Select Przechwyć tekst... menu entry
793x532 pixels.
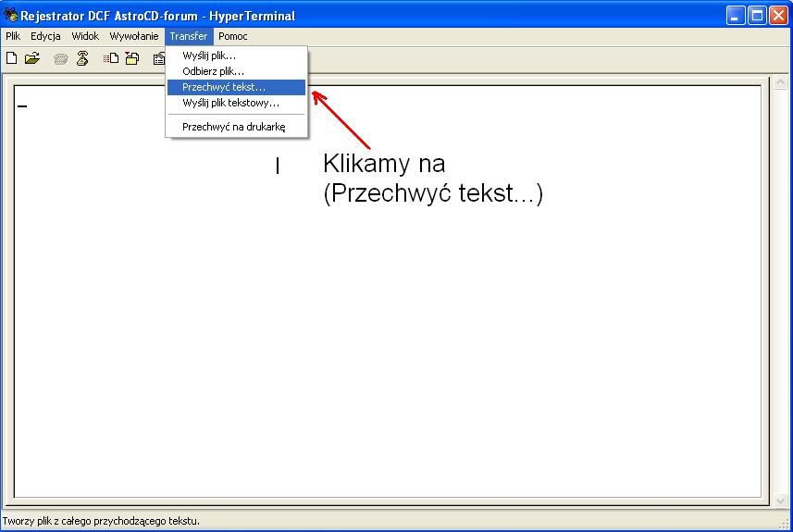236,87
